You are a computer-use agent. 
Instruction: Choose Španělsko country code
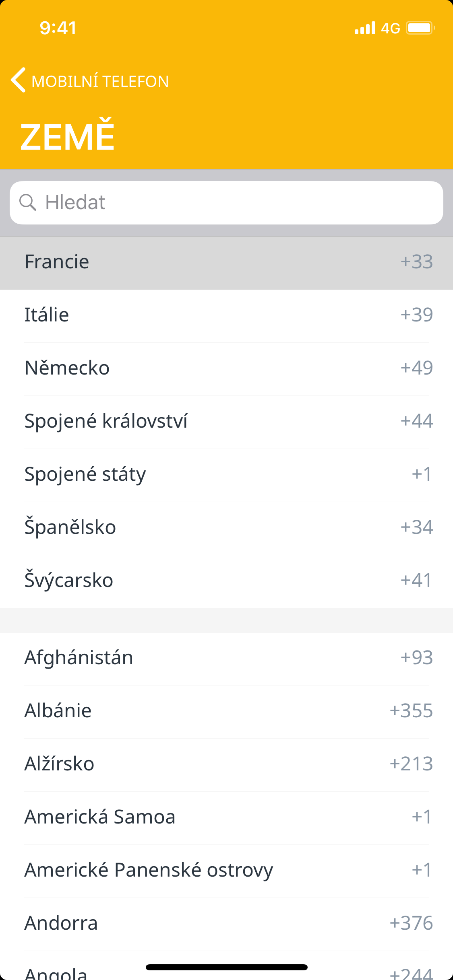226,527
